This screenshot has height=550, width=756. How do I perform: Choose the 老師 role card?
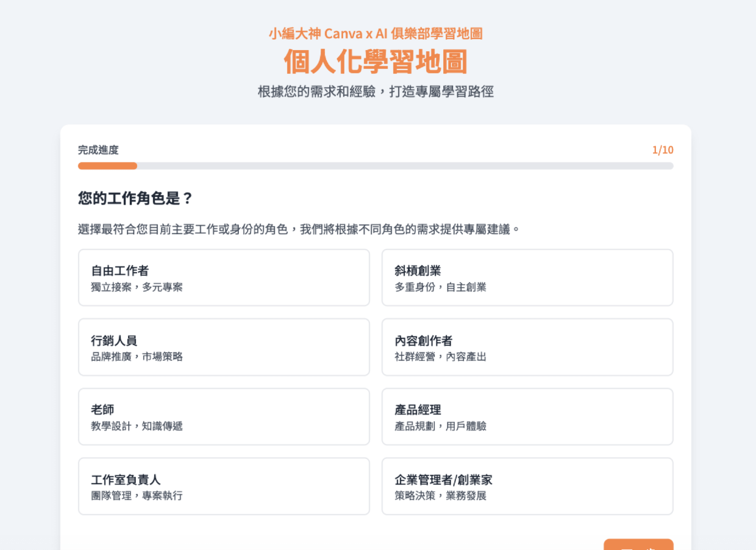click(224, 416)
